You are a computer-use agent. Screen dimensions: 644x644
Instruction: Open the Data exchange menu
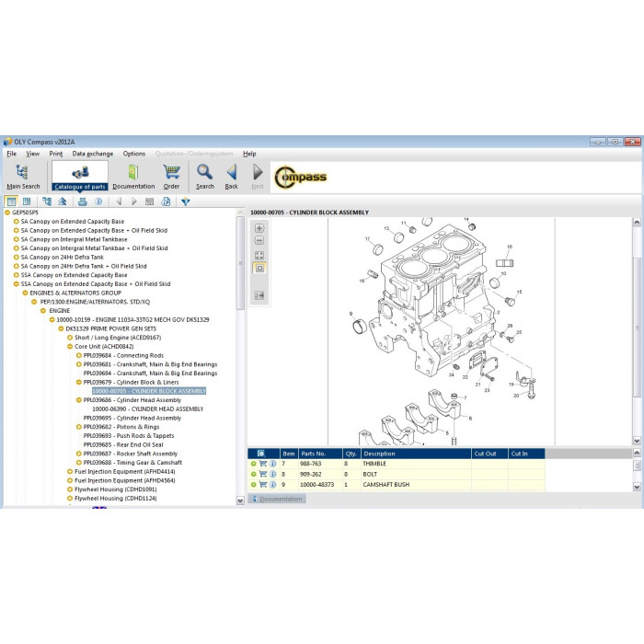click(x=93, y=154)
